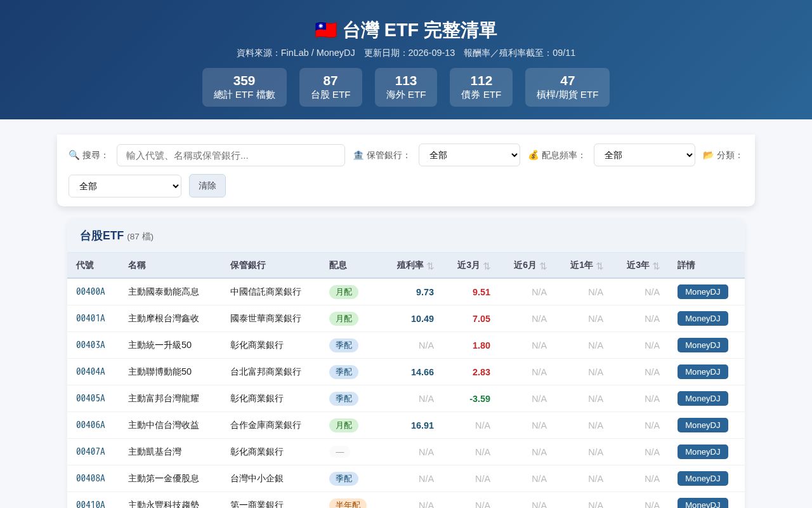Viewport: 812px width, 508px height.
Task: Open MoneyDJ details for 00407A
Action: pos(703,451)
